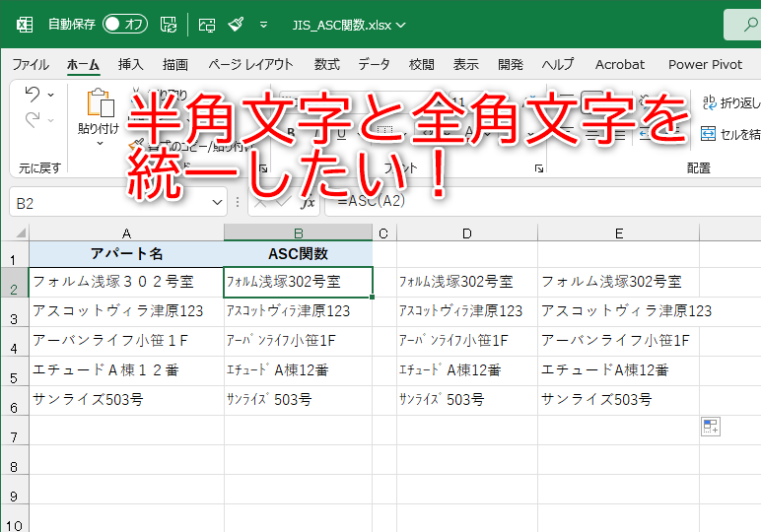Open the name box dropdown arrow

coord(218,203)
